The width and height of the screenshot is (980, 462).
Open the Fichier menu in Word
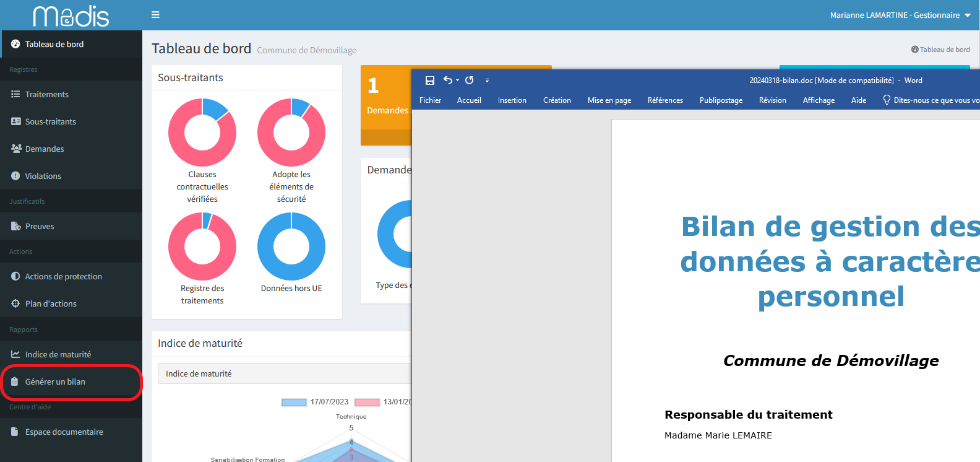click(x=430, y=100)
